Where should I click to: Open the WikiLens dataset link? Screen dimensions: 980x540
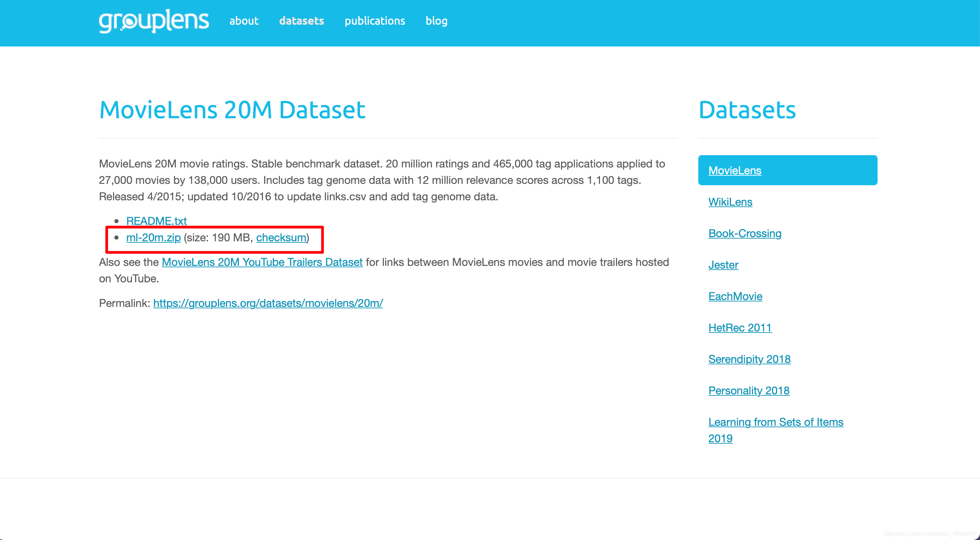(x=730, y=202)
